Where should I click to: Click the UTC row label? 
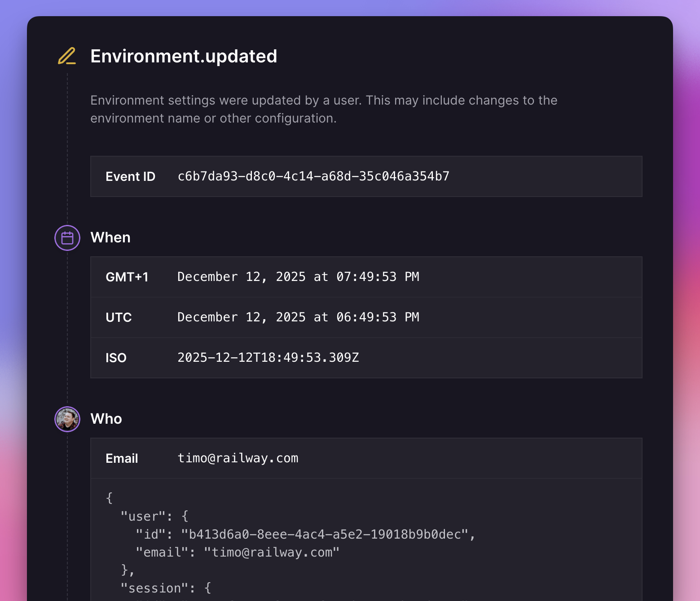pyautogui.click(x=119, y=318)
